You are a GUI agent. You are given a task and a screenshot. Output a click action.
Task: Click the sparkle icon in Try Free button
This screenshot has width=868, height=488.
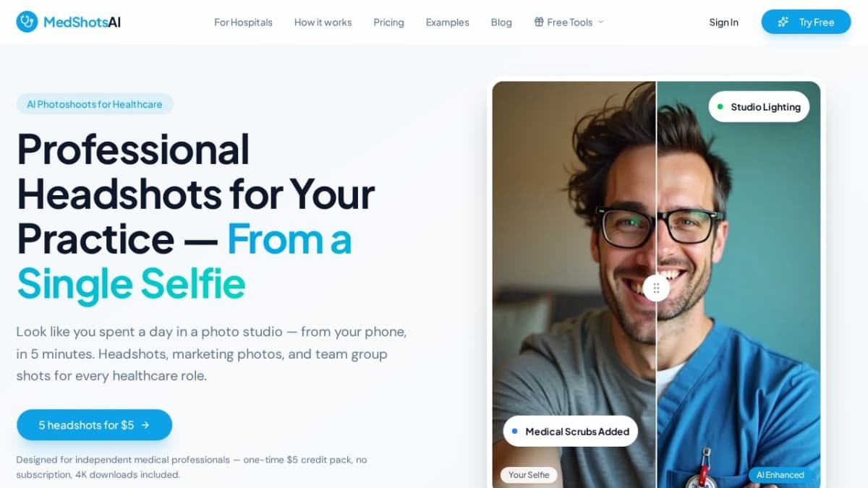click(783, 22)
